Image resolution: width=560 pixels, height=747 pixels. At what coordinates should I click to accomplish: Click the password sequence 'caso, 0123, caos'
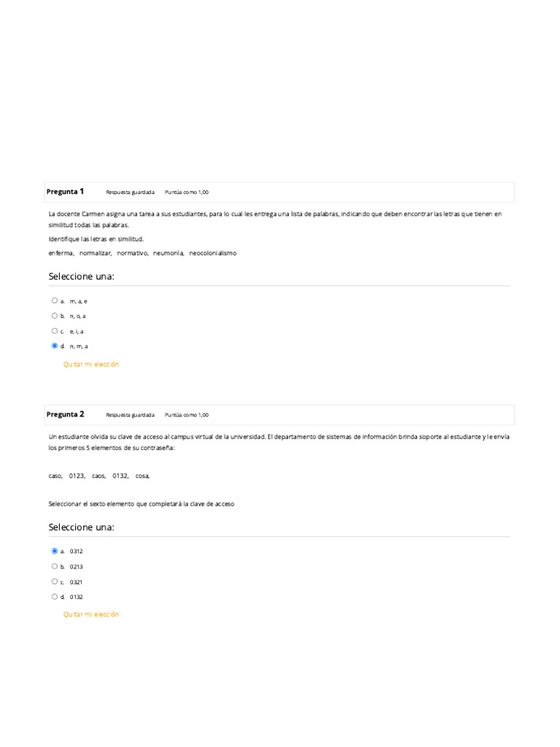pos(99,476)
